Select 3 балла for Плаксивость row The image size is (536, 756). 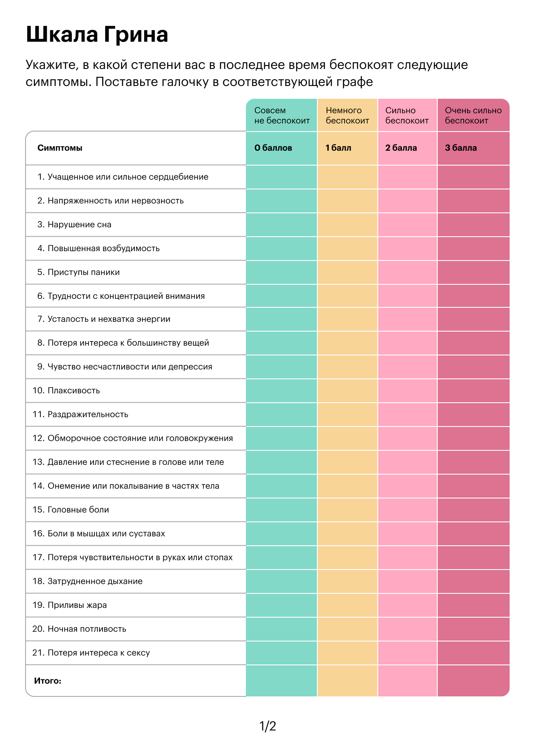click(473, 391)
